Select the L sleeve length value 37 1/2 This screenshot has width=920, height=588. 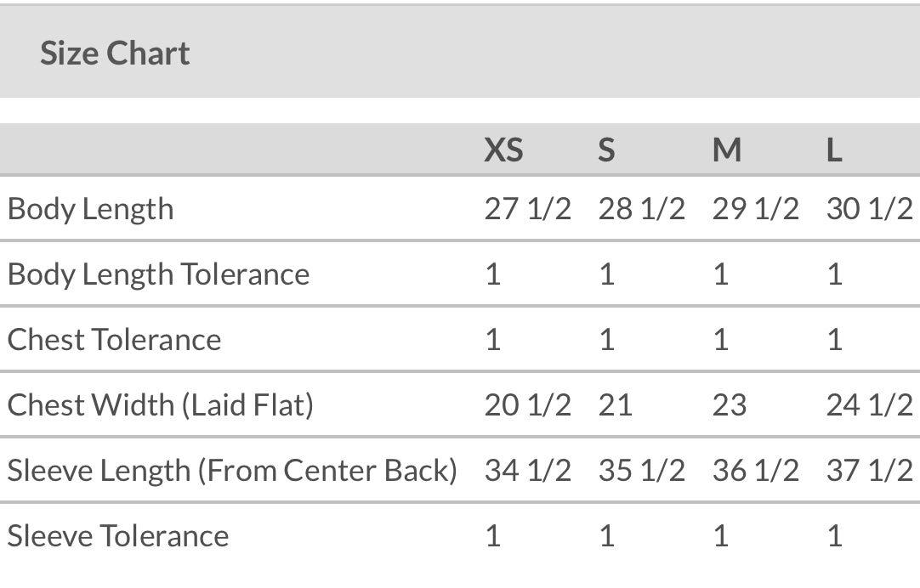pyautogui.click(x=869, y=470)
